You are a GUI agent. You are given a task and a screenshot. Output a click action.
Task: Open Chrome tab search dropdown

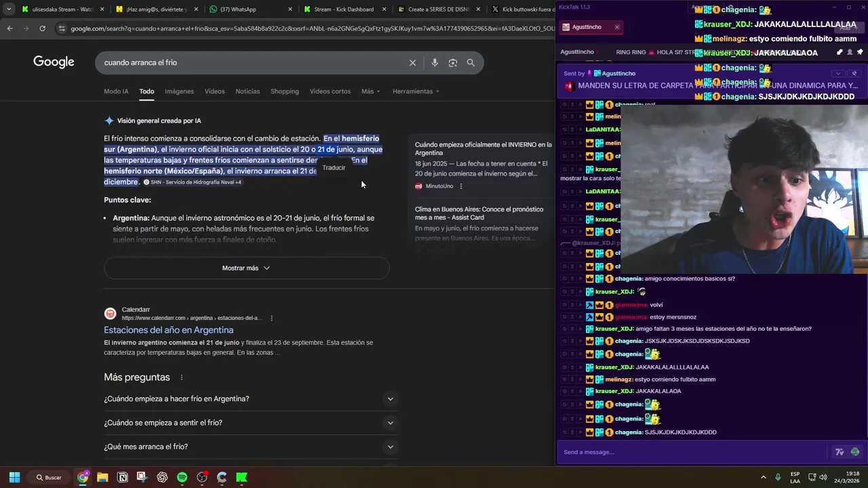(9, 9)
